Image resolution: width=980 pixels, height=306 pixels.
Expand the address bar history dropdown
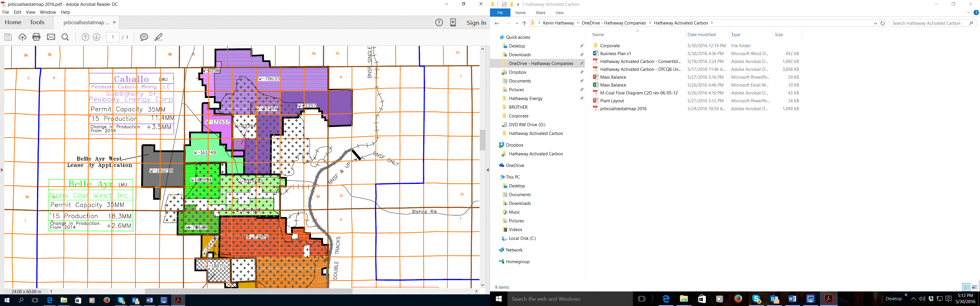875,23
